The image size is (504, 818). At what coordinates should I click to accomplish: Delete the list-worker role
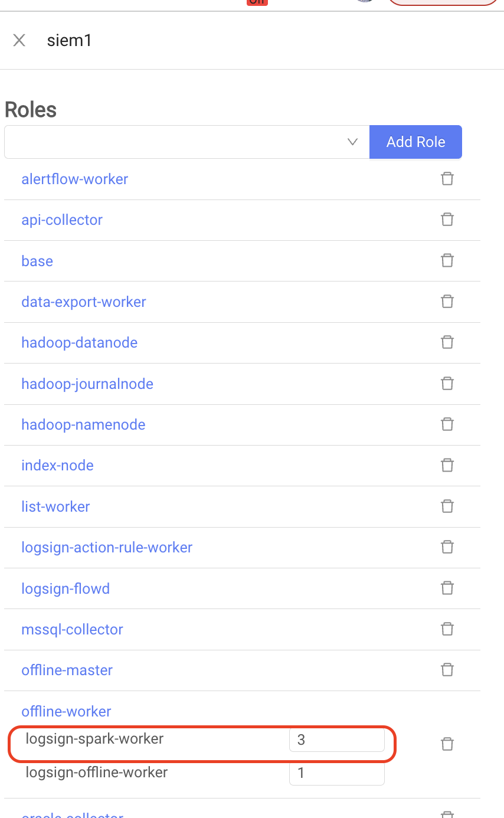[447, 506]
